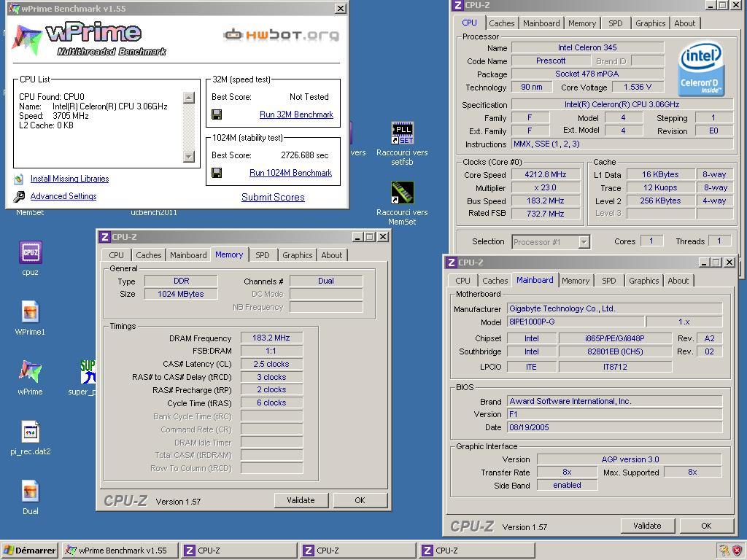Viewport: 747px width, 560px height.
Task: Click the 2726.688 sec best score
Action: (x=304, y=155)
